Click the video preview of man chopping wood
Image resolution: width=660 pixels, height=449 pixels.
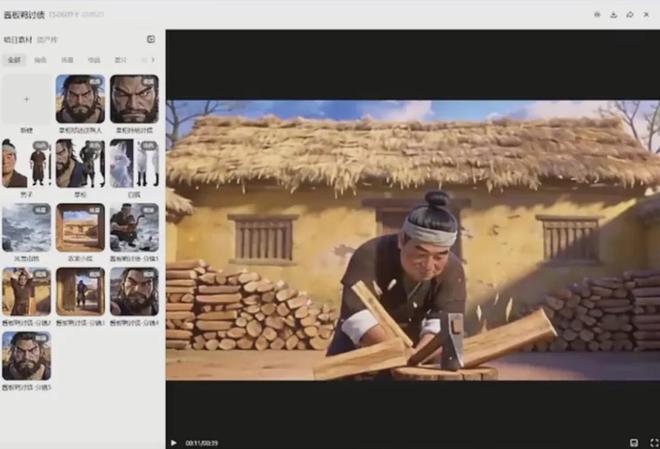tap(412, 240)
